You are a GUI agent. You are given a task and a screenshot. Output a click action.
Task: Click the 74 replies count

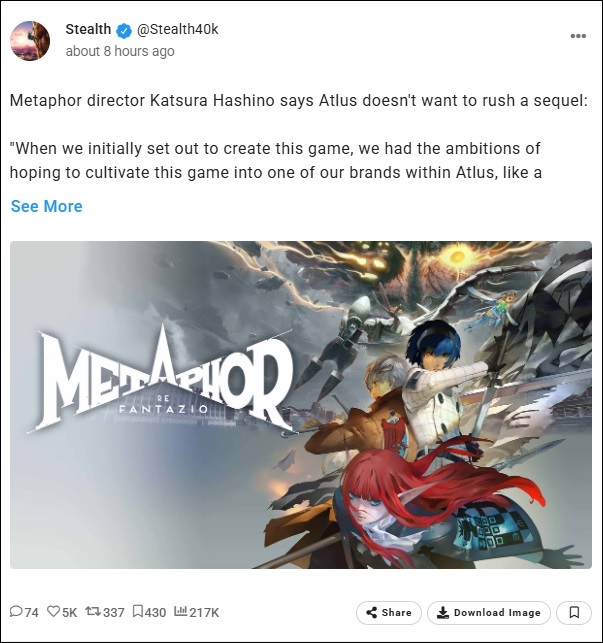(32, 613)
